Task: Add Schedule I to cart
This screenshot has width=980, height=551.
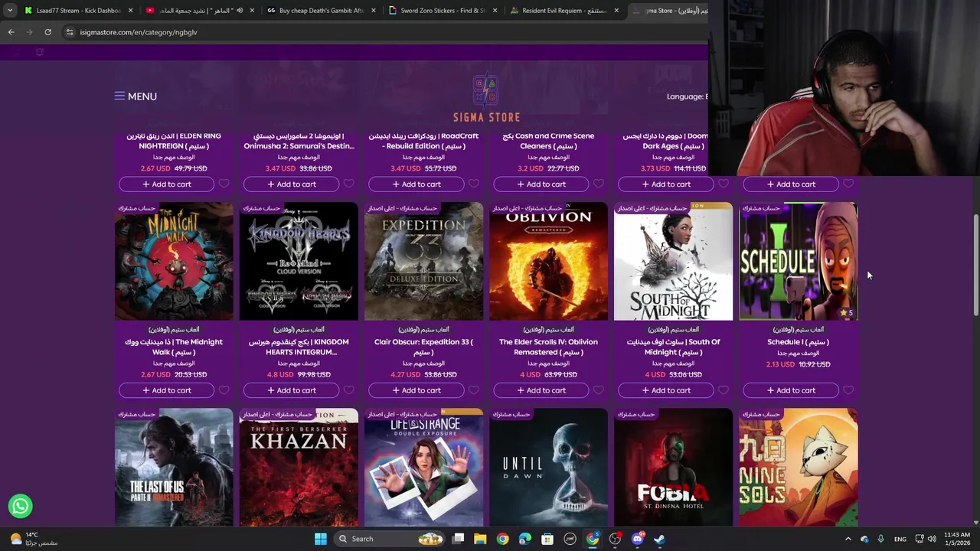Action: tap(790, 390)
